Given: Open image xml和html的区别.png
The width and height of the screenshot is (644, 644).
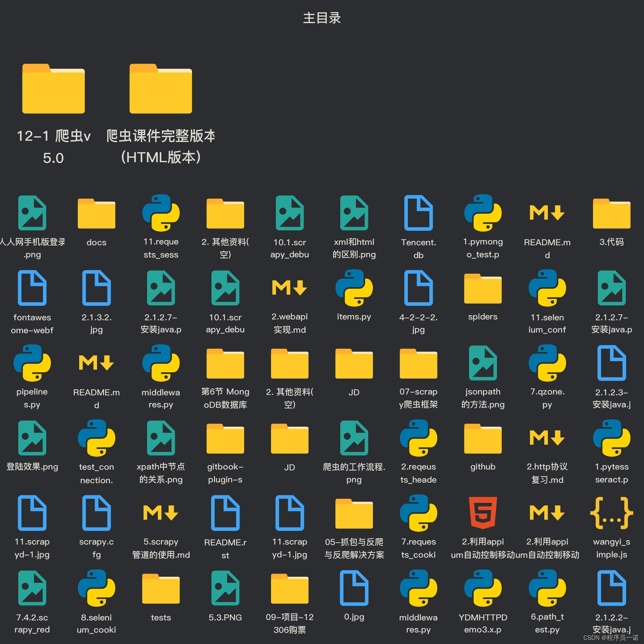Looking at the screenshot, I should tap(354, 213).
